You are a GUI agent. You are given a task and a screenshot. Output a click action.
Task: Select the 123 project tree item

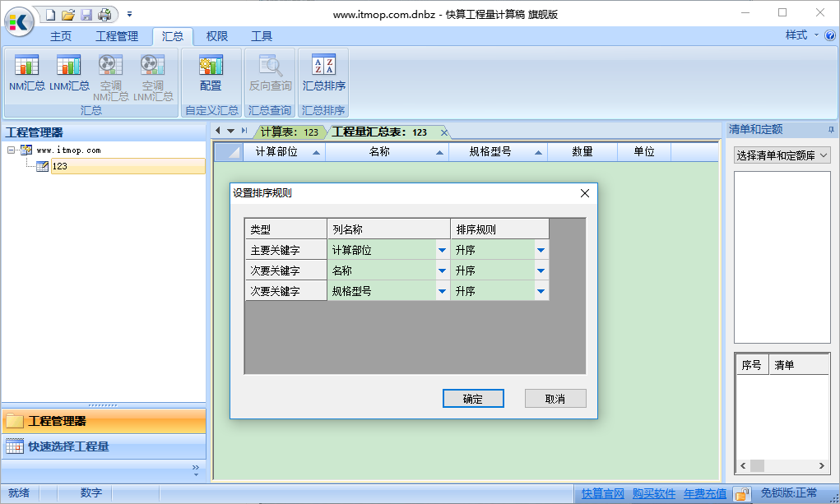[x=60, y=166]
